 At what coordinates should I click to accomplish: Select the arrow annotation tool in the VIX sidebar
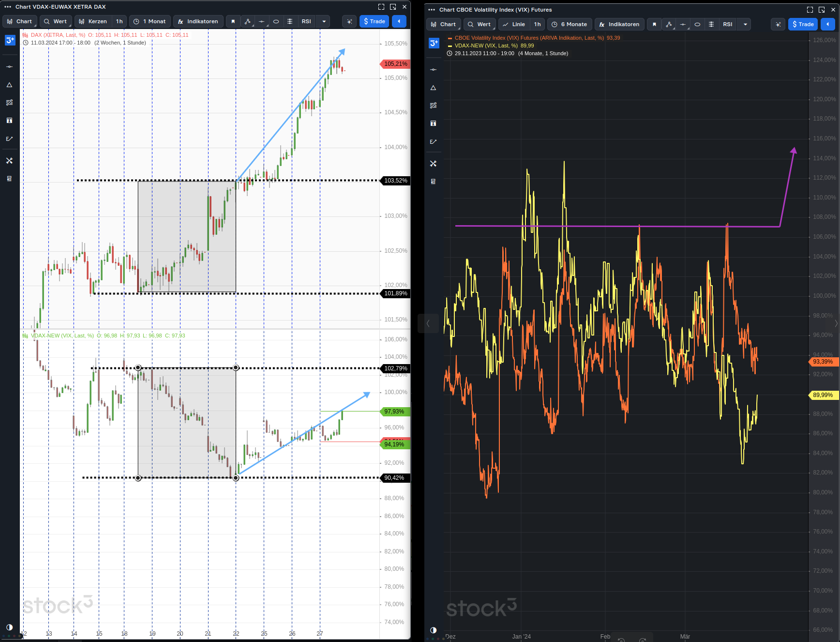pyautogui.click(x=433, y=141)
